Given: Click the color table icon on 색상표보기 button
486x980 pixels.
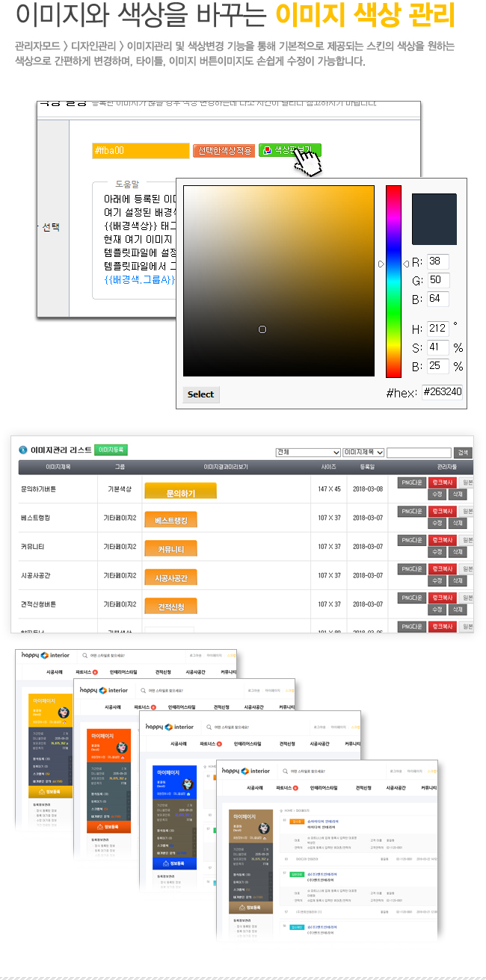Looking at the screenshot, I should (267, 150).
